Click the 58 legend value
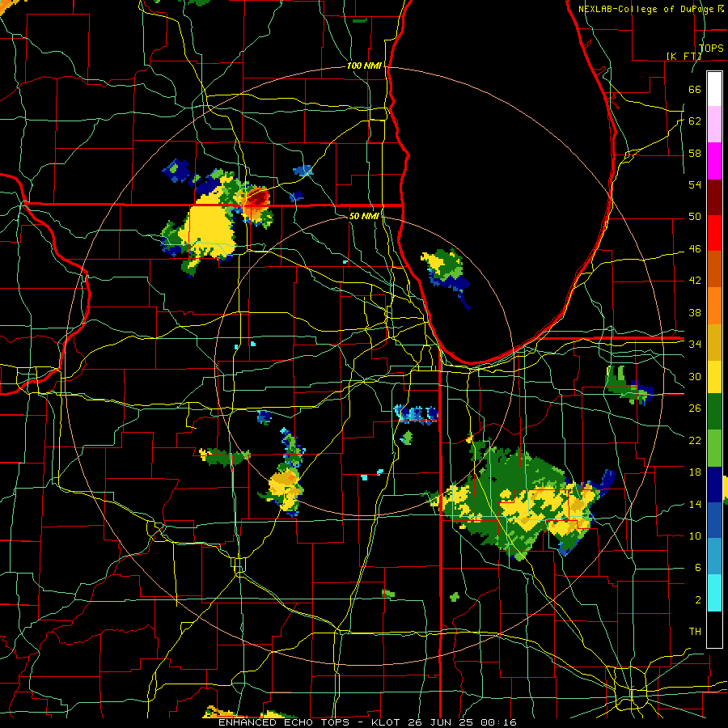This screenshot has height=728, width=728. 695,153
